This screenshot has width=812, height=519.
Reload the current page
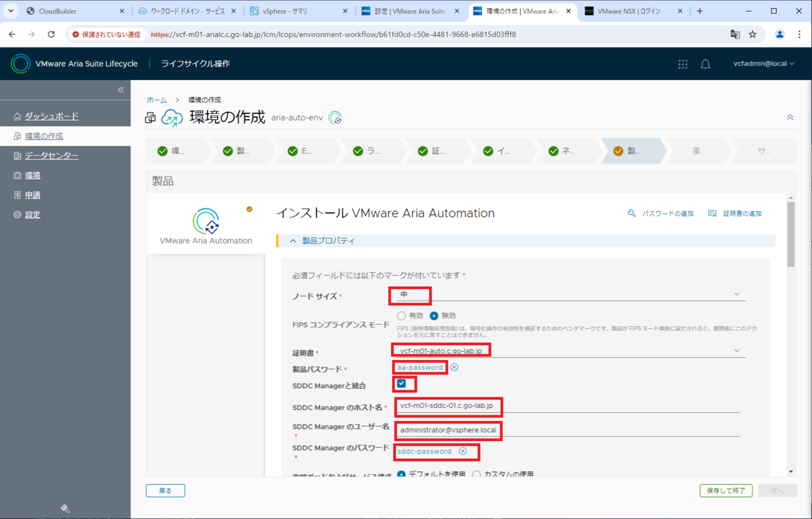[51, 34]
